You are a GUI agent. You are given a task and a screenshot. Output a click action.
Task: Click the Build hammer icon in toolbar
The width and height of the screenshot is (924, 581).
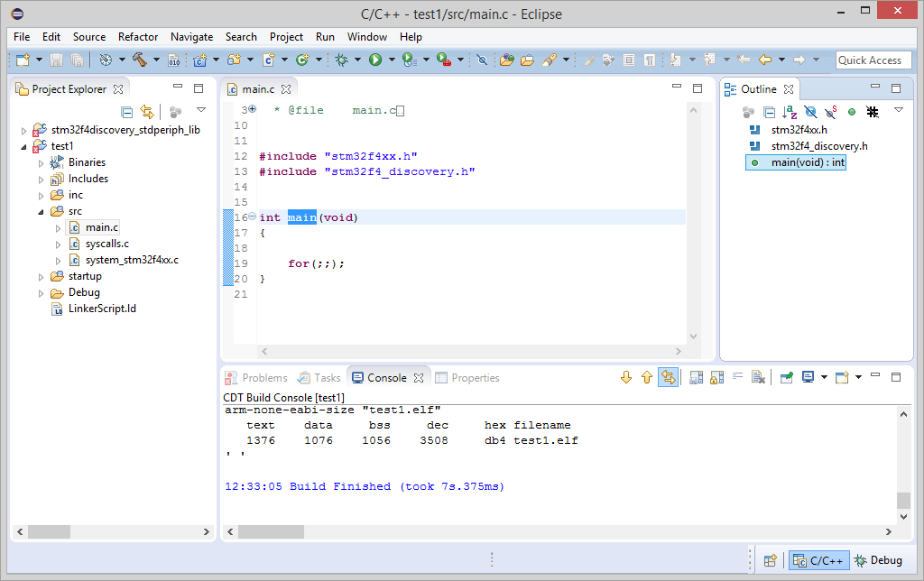pyautogui.click(x=140, y=60)
